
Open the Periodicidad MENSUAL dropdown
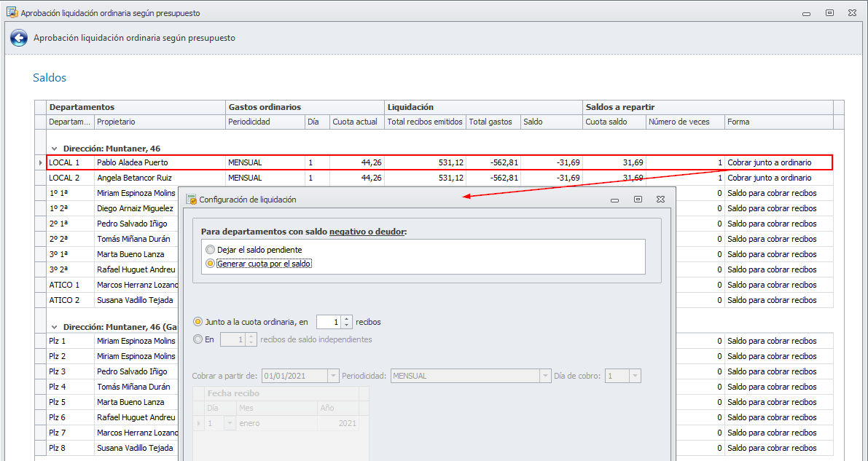pyautogui.click(x=544, y=377)
